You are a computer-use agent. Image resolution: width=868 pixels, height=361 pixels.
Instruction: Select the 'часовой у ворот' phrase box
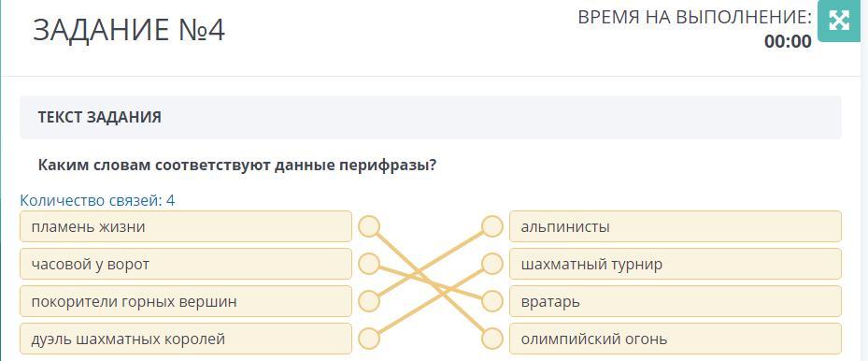tap(186, 264)
